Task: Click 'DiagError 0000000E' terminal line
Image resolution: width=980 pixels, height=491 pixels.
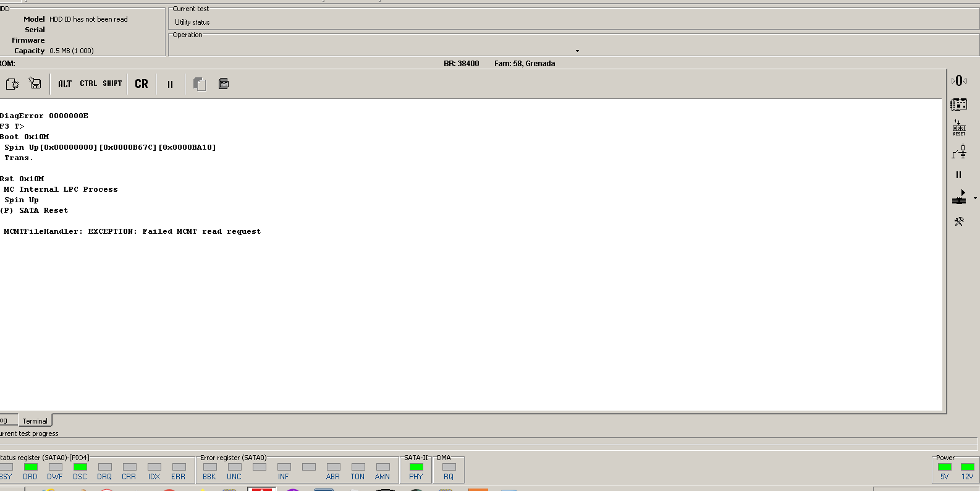Action: [x=44, y=116]
